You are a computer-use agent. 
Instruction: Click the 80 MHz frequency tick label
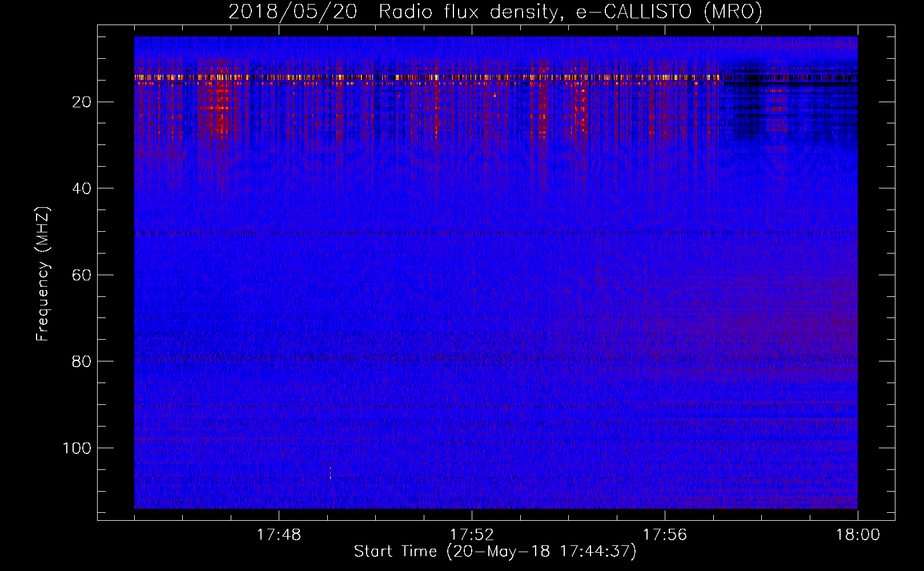coord(82,361)
